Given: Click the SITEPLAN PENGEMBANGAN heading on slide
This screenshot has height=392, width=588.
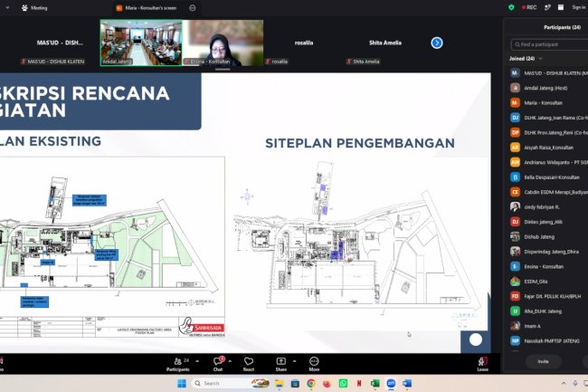Looking at the screenshot, I should point(360,143).
